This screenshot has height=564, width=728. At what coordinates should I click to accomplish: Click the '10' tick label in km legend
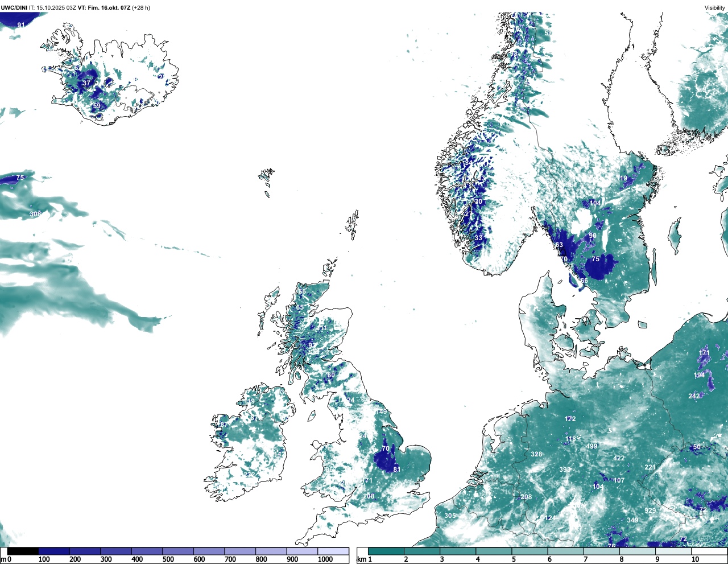pos(695,559)
